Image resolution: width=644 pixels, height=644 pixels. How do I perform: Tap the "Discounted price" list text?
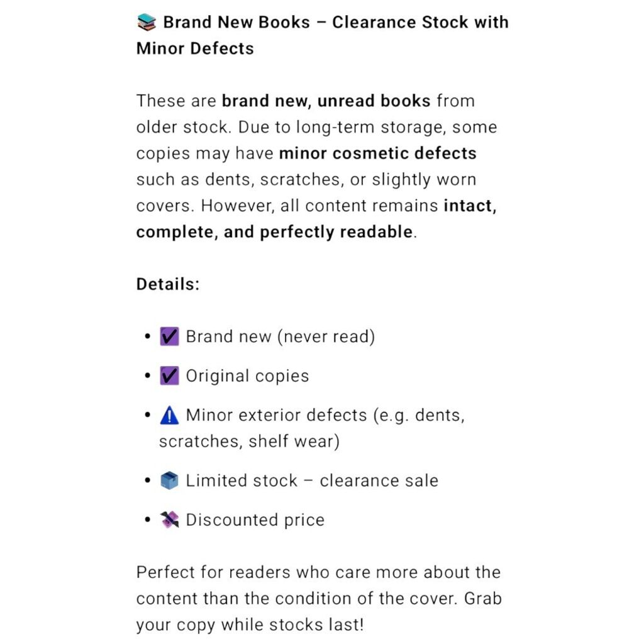click(x=255, y=520)
